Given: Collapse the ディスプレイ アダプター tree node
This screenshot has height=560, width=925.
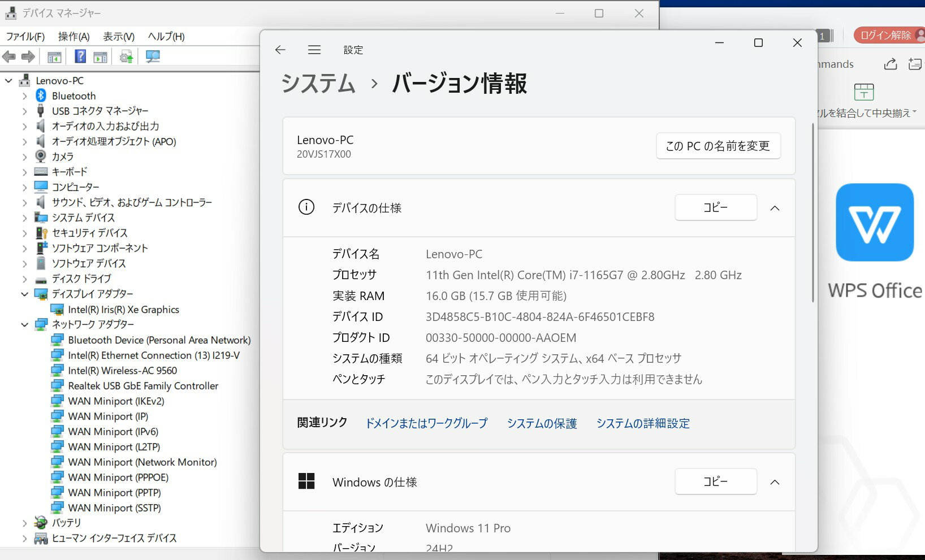Looking at the screenshot, I should tap(24, 294).
